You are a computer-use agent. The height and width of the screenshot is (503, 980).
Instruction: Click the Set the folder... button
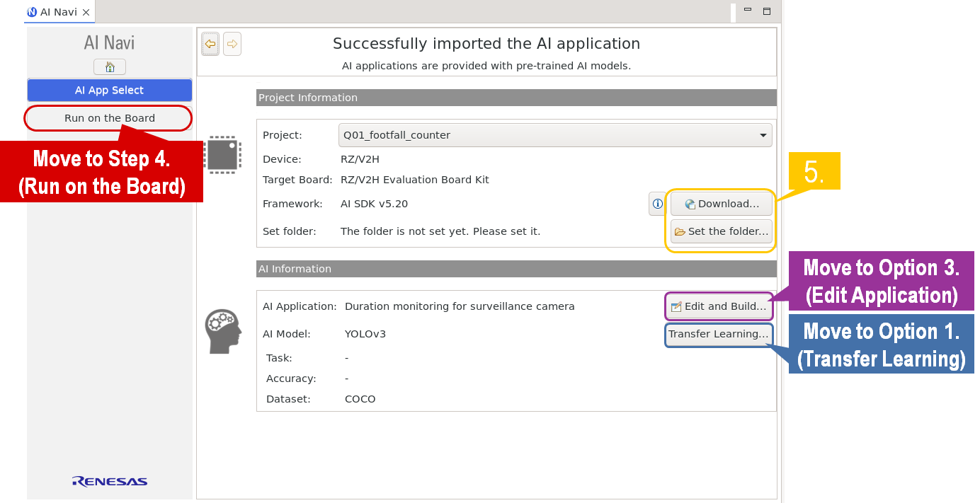coord(721,231)
